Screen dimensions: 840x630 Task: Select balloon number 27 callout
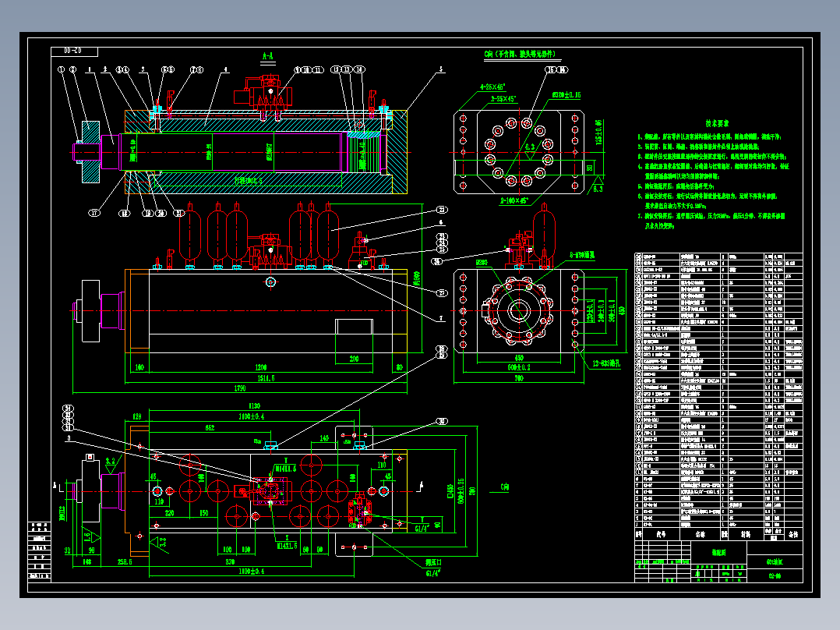tap(441, 292)
